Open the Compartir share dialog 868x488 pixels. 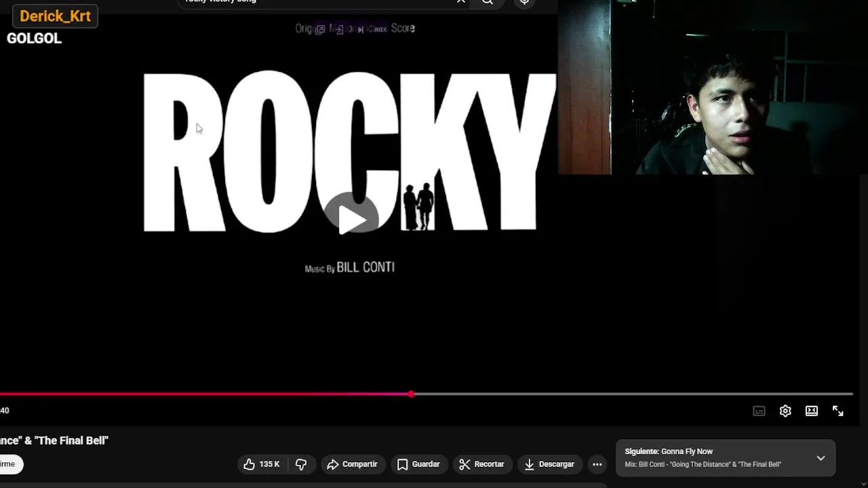pyautogui.click(x=352, y=464)
